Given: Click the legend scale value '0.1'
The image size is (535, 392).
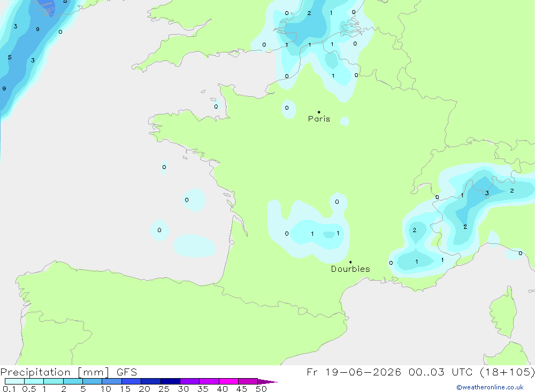Looking at the screenshot, I should tap(9, 389).
